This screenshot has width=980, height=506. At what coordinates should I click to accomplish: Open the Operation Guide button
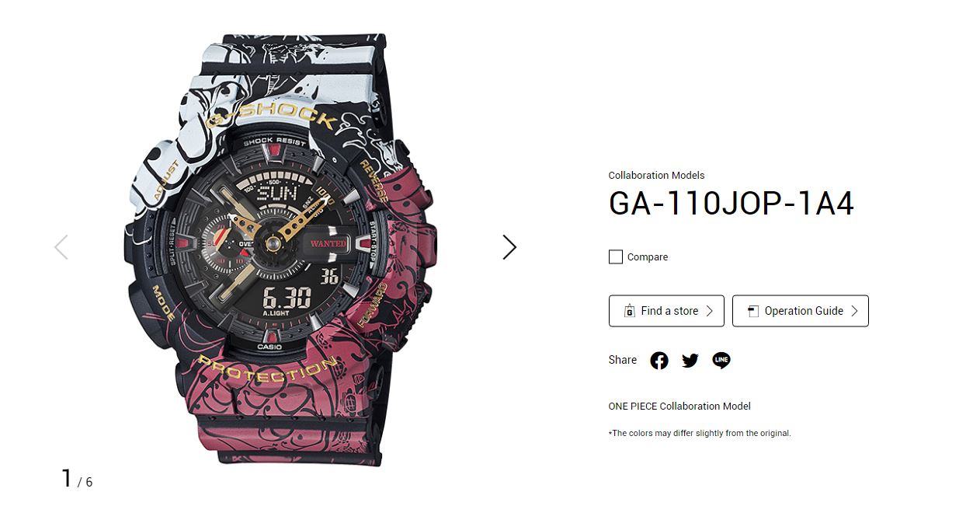801,311
